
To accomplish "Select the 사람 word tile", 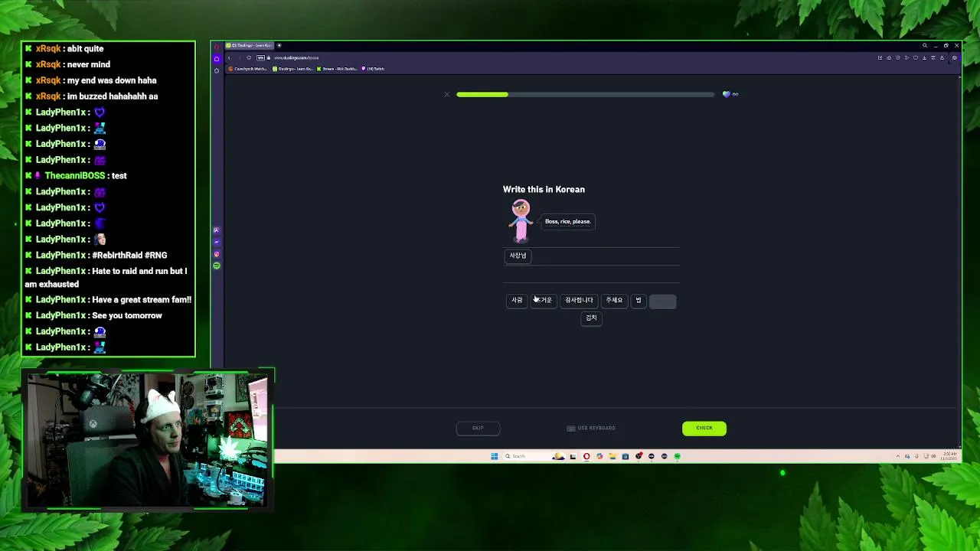I will 517,300.
